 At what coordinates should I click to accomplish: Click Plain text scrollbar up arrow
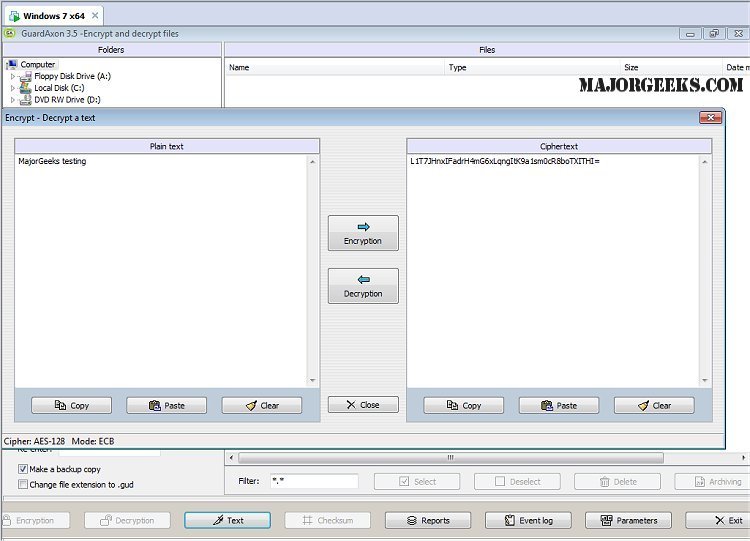coord(312,162)
